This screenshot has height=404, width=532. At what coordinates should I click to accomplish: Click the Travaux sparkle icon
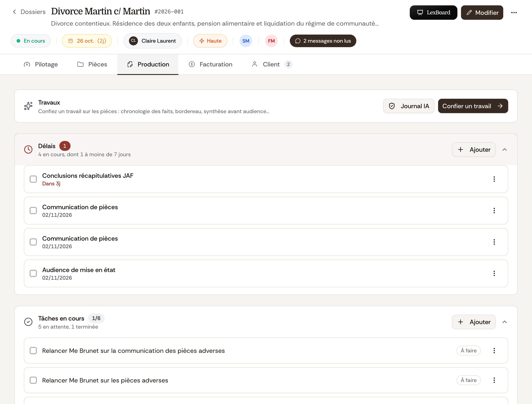[28, 106]
